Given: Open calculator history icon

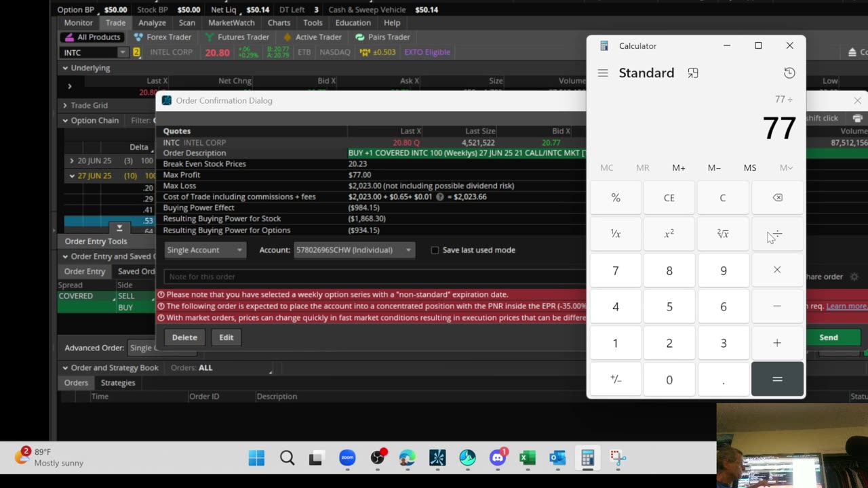Looking at the screenshot, I should click(x=789, y=73).
